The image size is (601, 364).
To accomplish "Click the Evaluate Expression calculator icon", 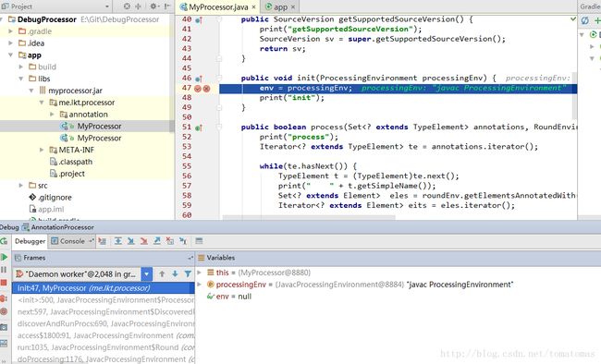I will (x=199, y=241).
